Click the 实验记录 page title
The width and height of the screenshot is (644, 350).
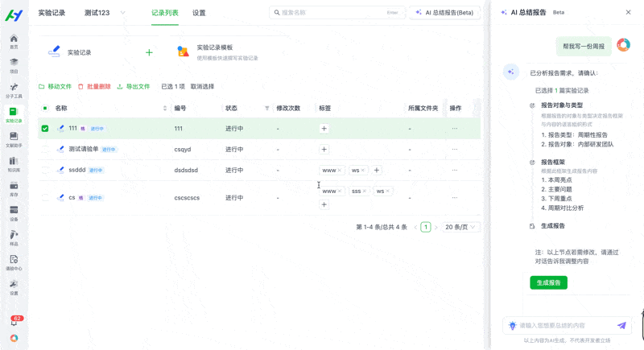[x=52, y=13]
